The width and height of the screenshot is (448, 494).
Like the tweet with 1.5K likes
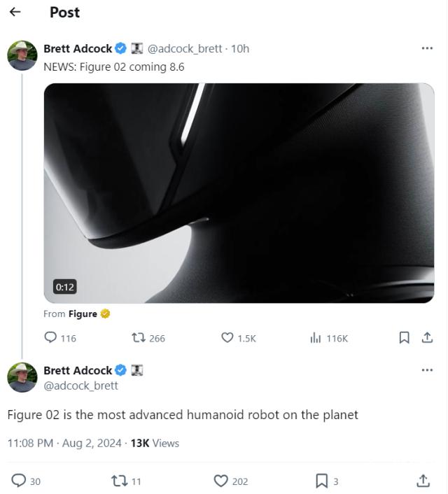(x=227, y=338)
